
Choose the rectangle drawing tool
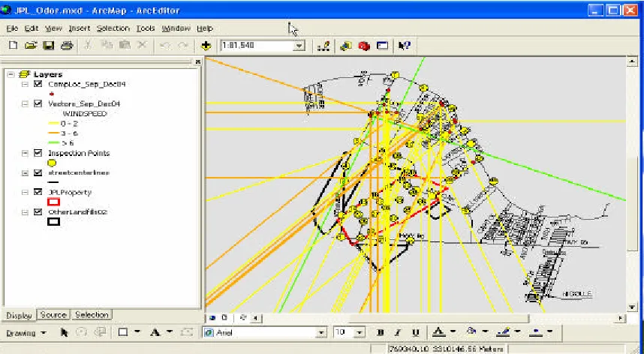point(123,332)
